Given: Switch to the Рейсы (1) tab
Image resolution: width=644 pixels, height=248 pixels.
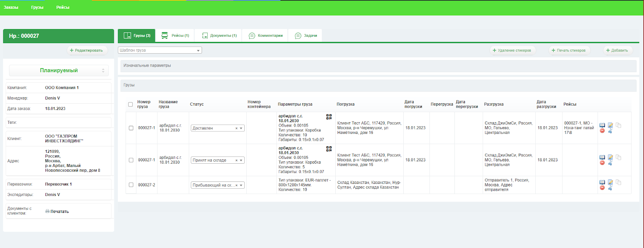Looking at the screenshot, I should click(x=175, y=35).
